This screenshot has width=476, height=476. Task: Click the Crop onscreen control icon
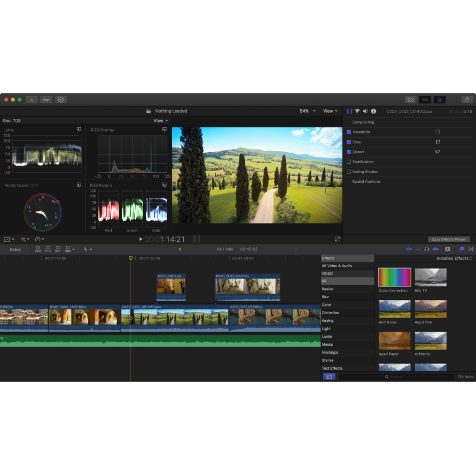438,142
